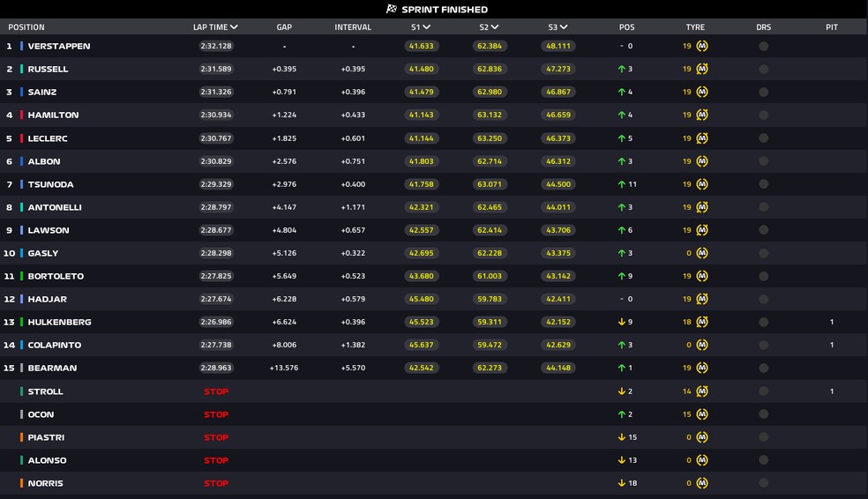Click the TYRE column header
The width and height of the screenshot is (868, 499).
point(695,27)
